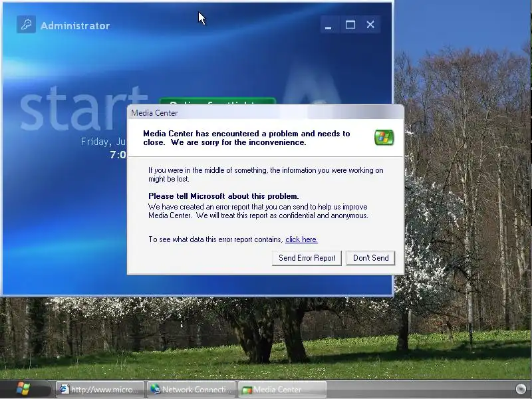Minimize the Media Center window
The width and height of the screenshot is (532, 399).
click(328, 25)
